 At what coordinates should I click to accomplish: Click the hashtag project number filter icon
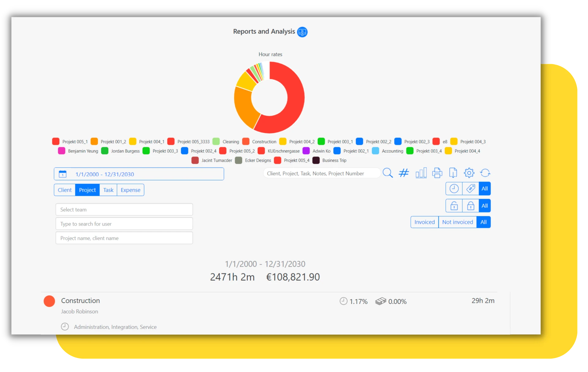[x=404, y=173]
